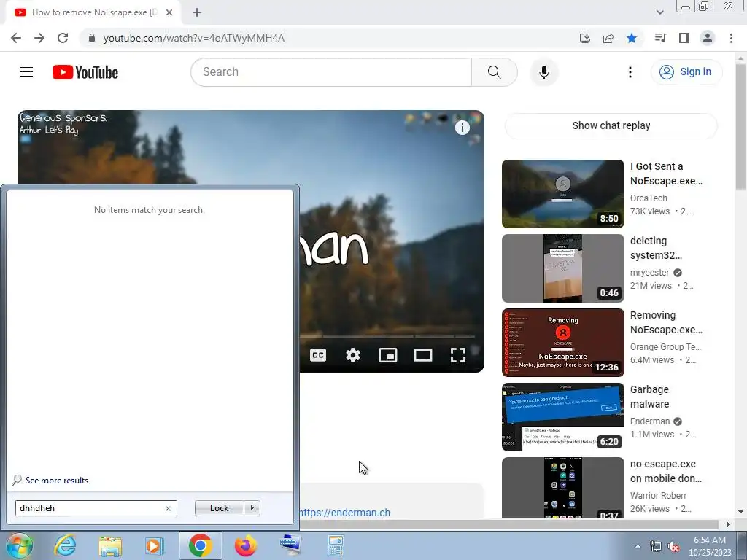Click the Lock button in Start menu
The width and height of the screenshot is (747, 560).
point(219,508)
